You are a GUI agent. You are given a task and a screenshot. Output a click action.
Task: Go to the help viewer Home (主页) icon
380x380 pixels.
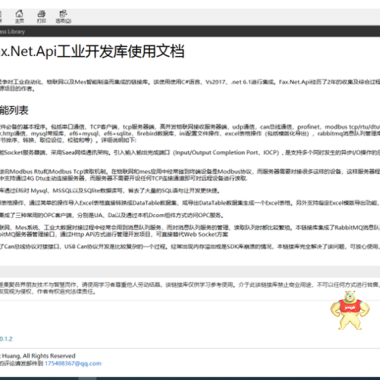click(x=19, y=16)
